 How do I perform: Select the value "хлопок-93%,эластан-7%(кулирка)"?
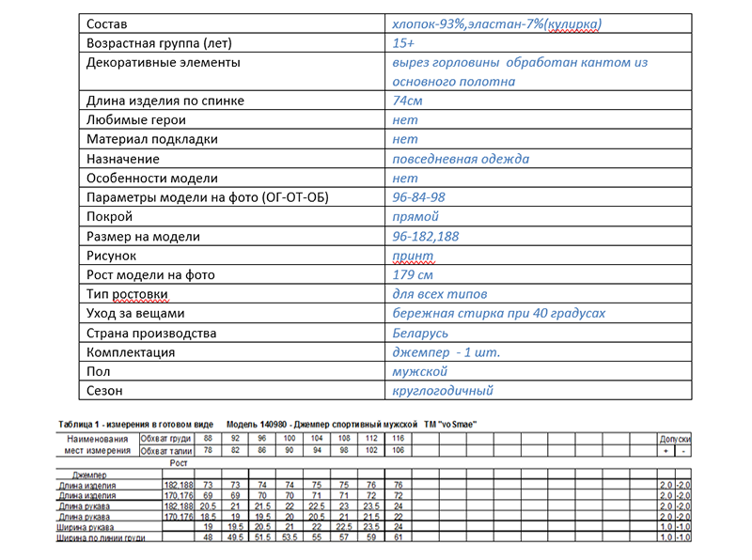point(496,23)
